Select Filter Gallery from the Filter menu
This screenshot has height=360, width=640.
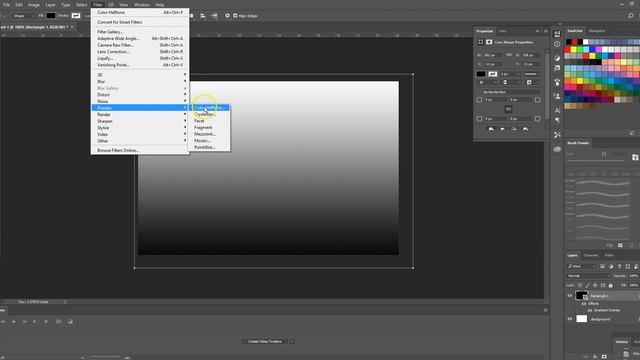coord(110,32)
